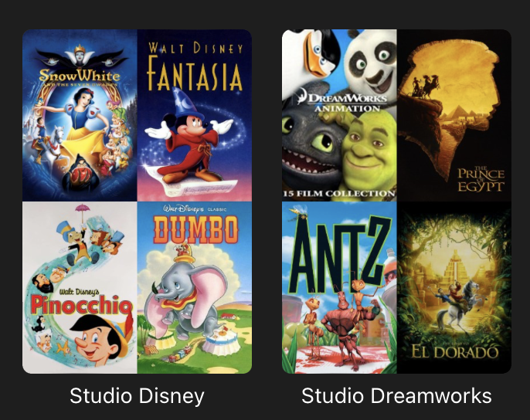Click the Studio Dreamworks collection label

pyautogui.click(x=396, y=395)
